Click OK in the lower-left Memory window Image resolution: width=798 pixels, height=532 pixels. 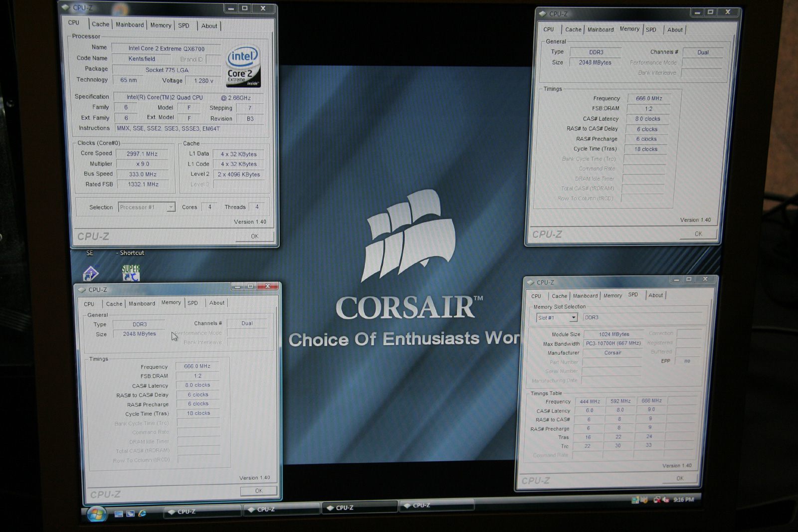258,491
